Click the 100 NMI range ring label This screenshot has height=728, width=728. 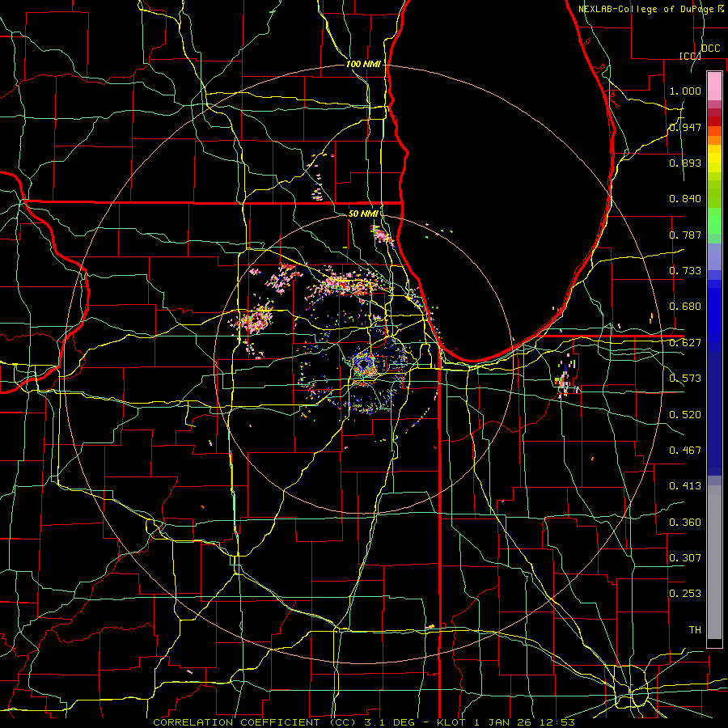click(363, 64)
